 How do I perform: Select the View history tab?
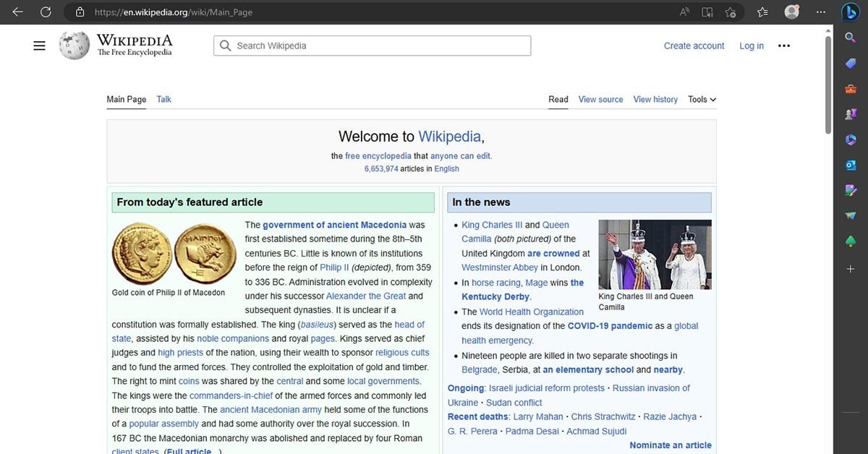(x=655, y=99)
